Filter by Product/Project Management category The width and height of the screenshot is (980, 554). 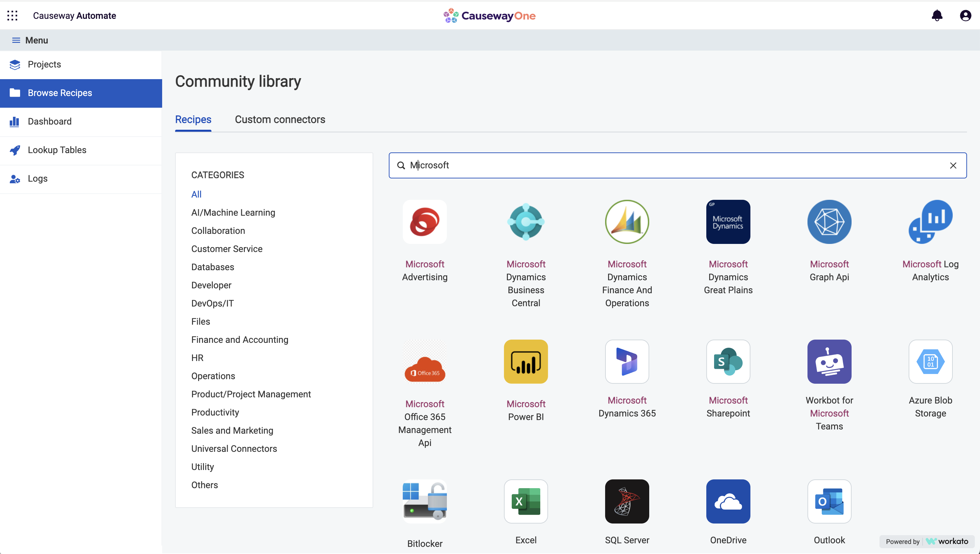251,394
